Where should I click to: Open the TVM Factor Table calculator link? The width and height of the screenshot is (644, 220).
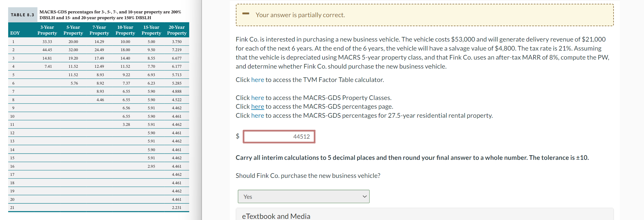[x=258, y=80]
